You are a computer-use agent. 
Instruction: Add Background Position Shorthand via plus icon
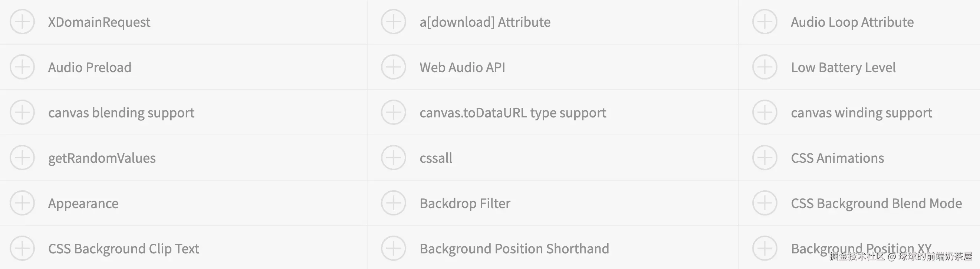click(x=393, y=249)
